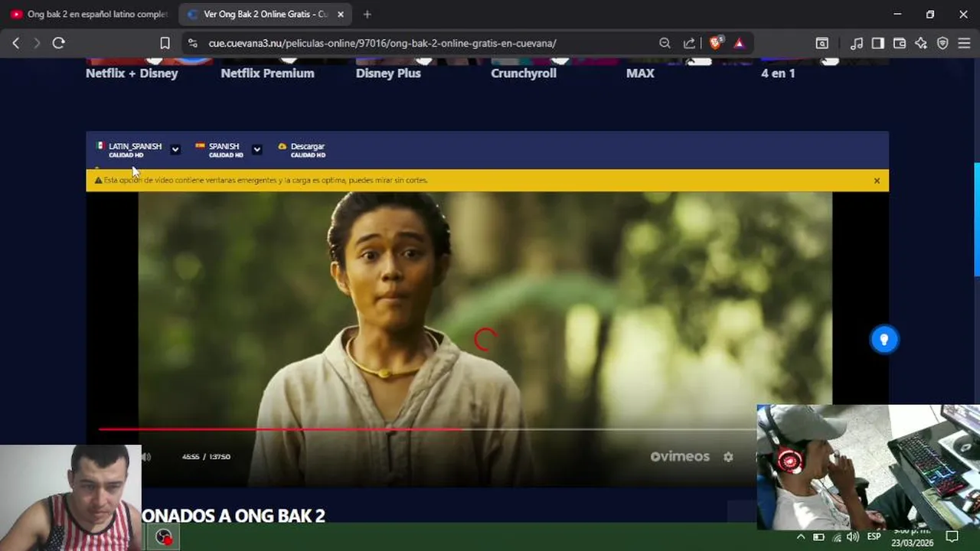Open the MAX offer
980x551 pixels.
640,73
